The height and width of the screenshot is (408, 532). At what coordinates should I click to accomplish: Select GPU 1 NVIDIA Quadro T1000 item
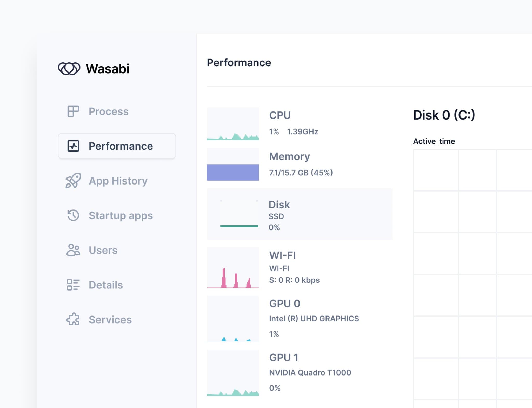tap(310, 372)
